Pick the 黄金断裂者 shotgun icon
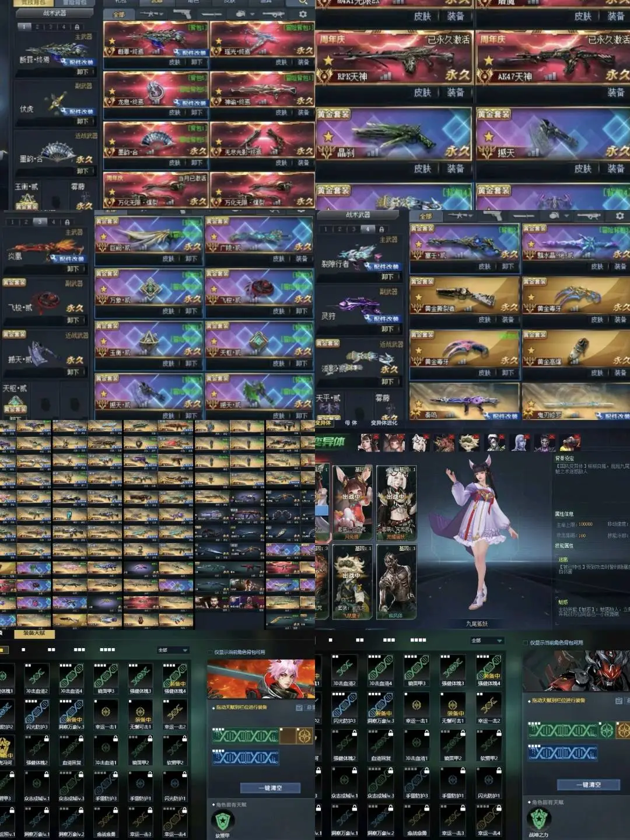630x840 pixels. coord(466,297)
